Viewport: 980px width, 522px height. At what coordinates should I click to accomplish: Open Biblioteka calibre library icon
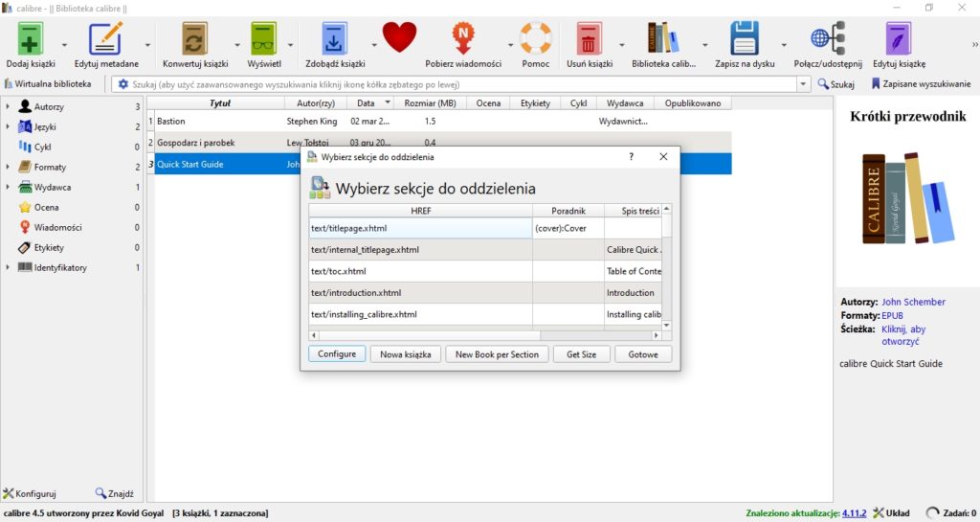pyautogui.click(x=663, y=38)
